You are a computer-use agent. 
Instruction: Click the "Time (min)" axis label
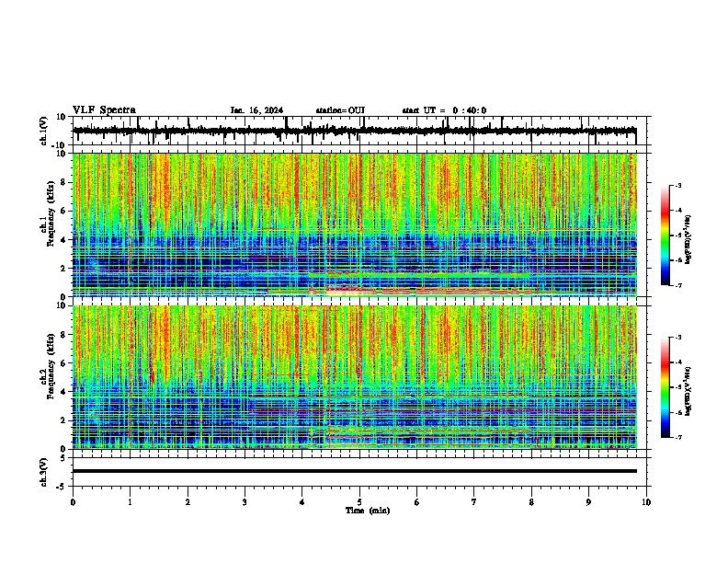[368, 511]
